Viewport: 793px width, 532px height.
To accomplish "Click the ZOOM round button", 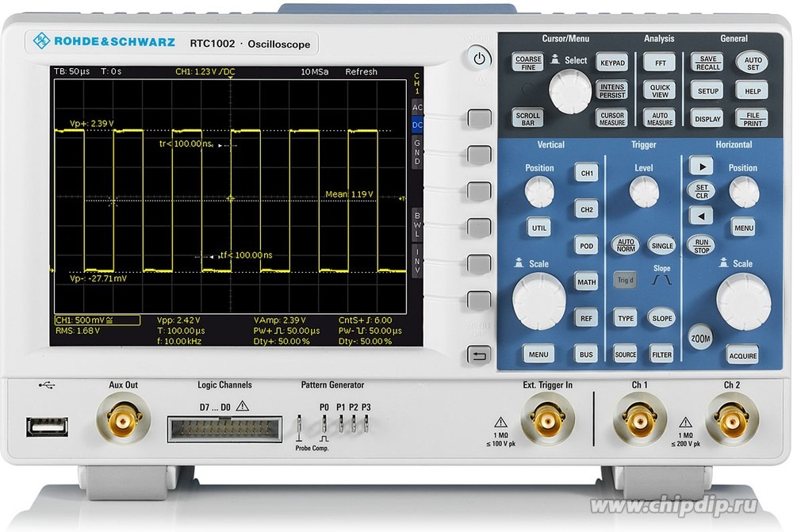I will [700, 338].
